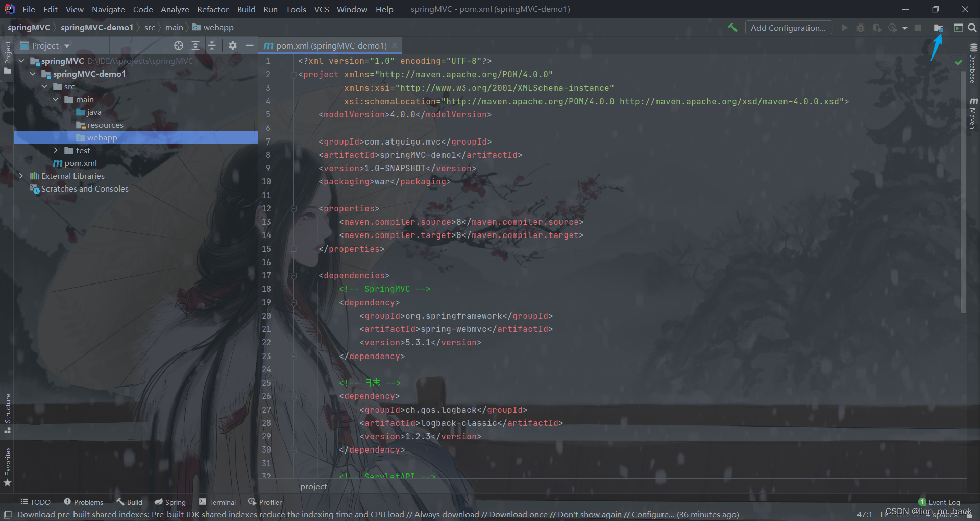
Task: Open the Tools menu
Action: (x=296, y=9)
